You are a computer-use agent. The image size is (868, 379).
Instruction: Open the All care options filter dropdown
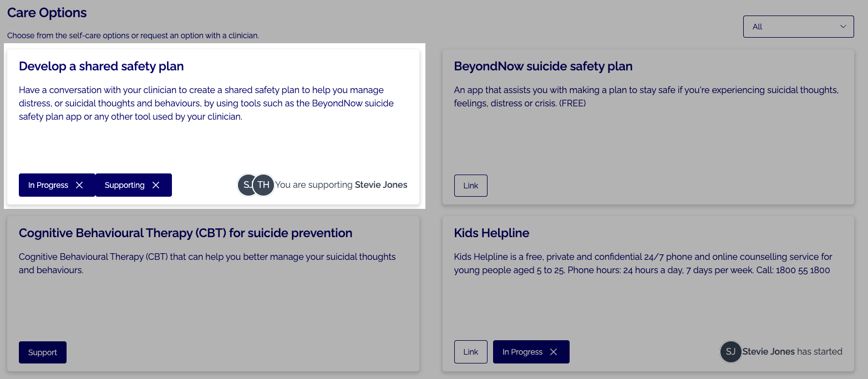click(x=798, y=27)
